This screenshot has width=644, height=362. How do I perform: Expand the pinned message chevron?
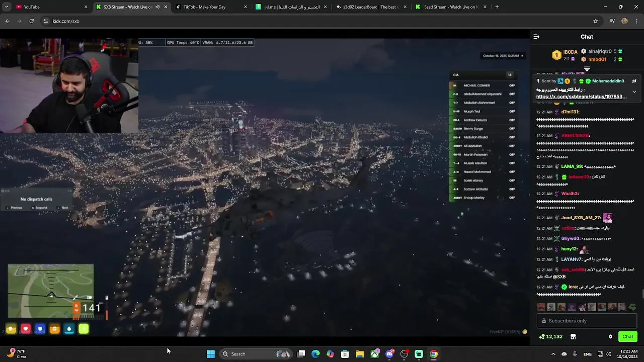pyautogui.click(x=634, y=92)
